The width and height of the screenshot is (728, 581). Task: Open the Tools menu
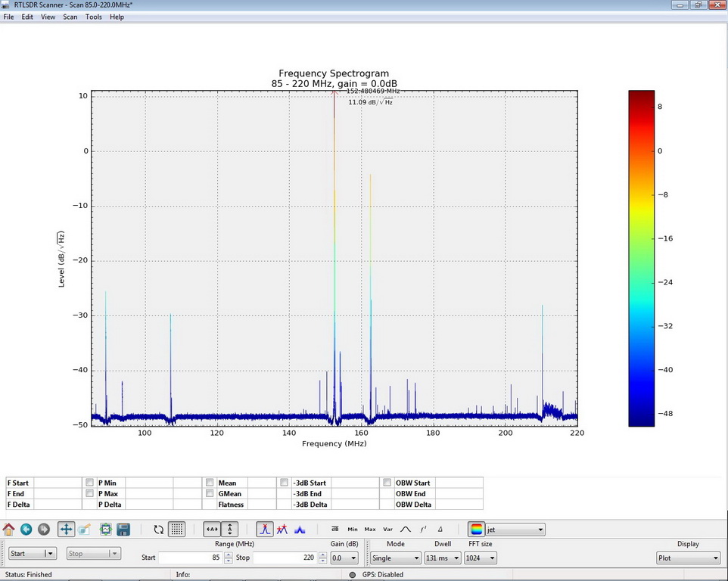click(93, 17)
